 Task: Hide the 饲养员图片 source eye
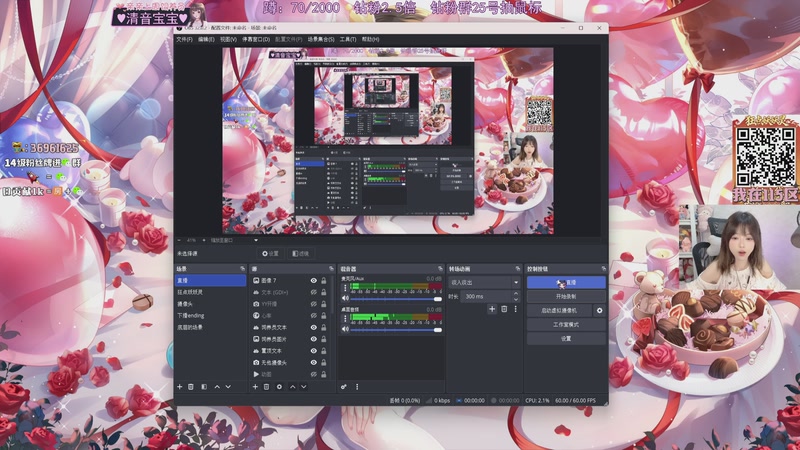(x=314, y=339)
